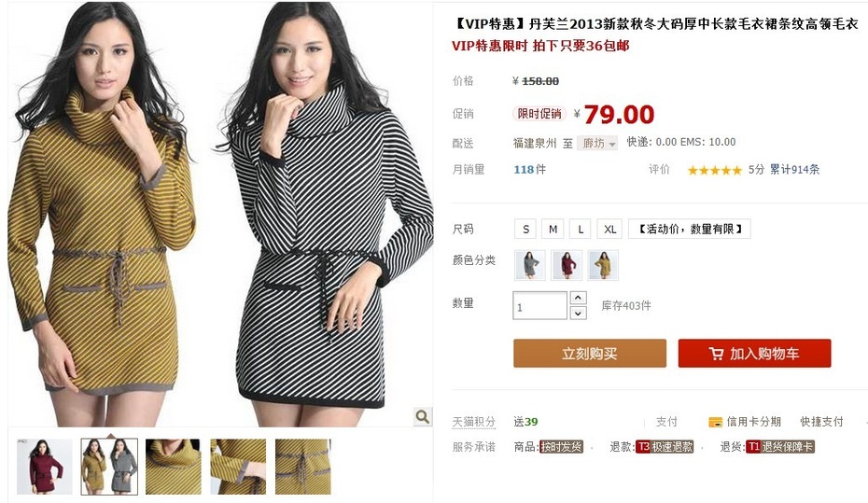Screen dimensions: 868x503
Task: Choose the wine red dress color swatch
Action: pyautogui.click(x=567, y=265)
